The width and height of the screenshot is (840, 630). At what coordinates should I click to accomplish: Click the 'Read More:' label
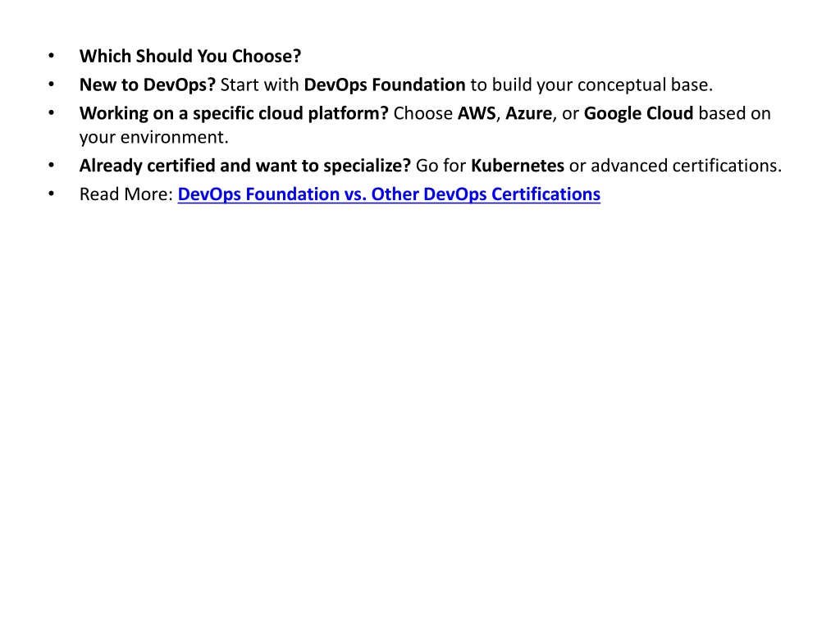coord(126,194)
